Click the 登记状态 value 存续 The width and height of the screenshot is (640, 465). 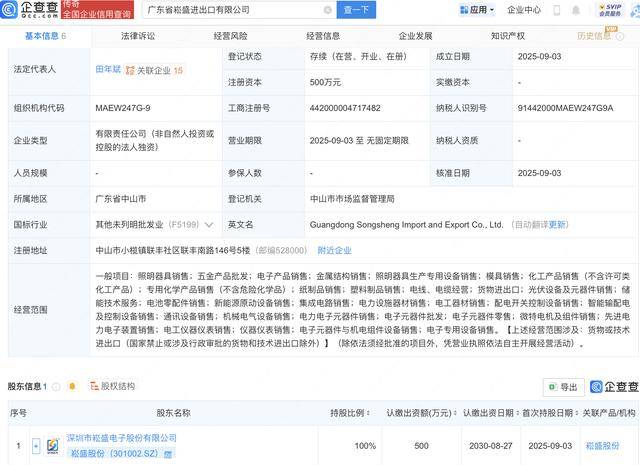click(358, 56)
